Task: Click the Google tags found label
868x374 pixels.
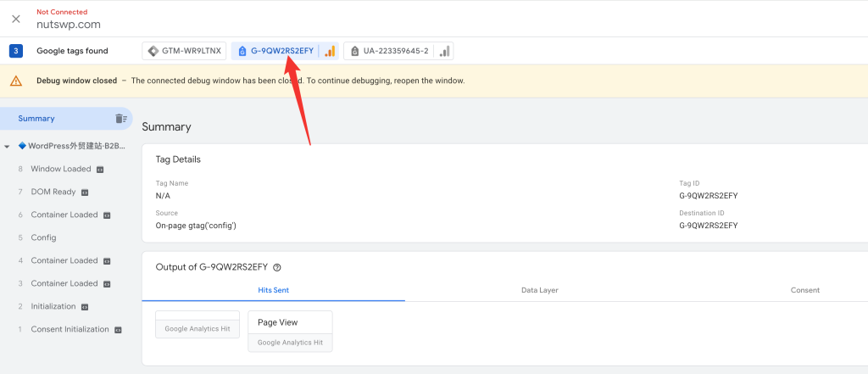Action: (72, 51)
